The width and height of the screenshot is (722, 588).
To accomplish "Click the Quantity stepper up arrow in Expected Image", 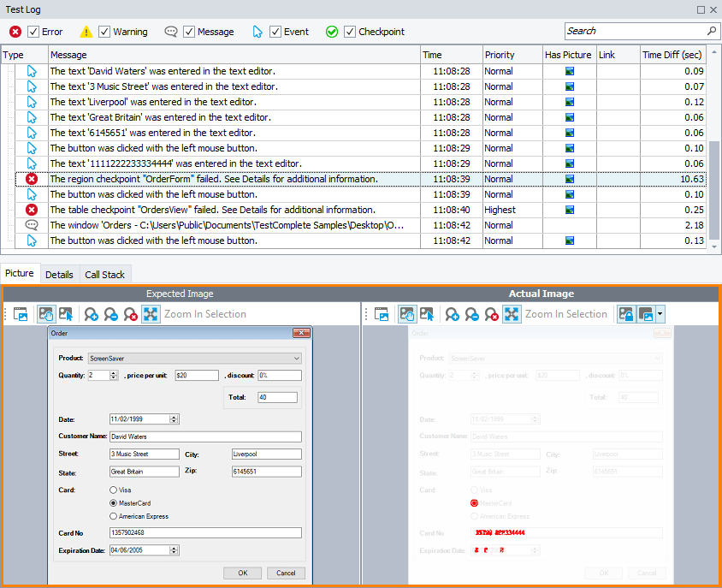I will point(114,371).
